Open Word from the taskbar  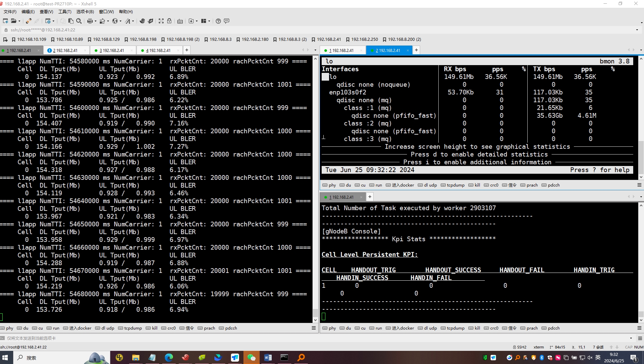click(268, 358)
